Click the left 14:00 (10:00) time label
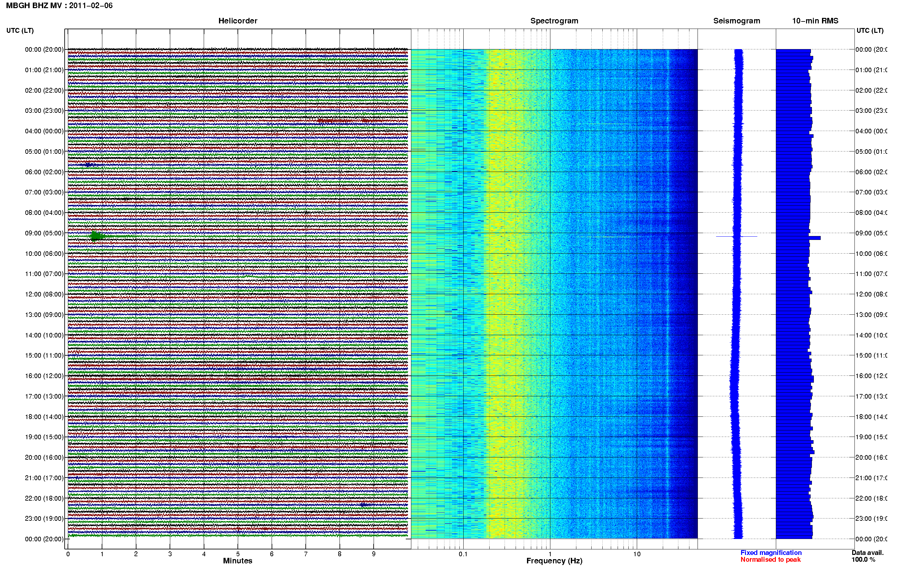The height and width of the screenshot is (578, 924). point(44,335)
